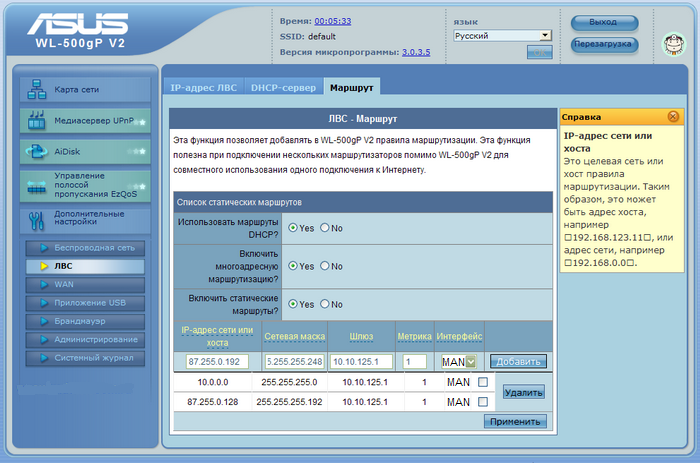Open advanced settings wrench icon
Screen dimensions: 700x463
coord(37,221)
